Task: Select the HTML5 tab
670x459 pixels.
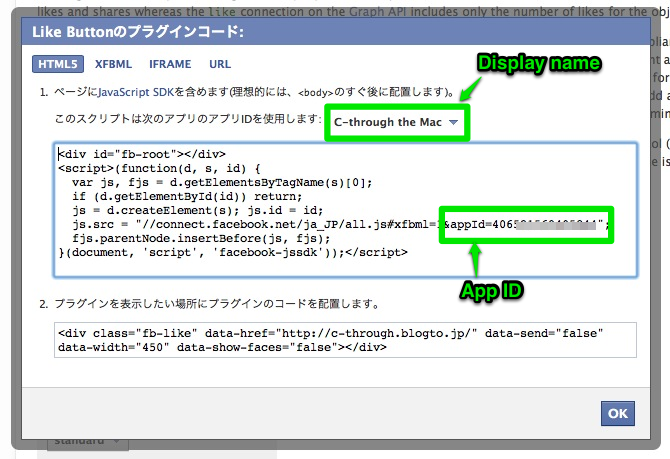Action: tap(58, 64)
